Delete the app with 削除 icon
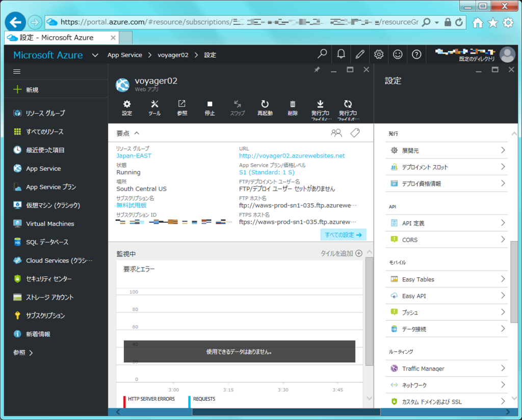The image size is (522, 420). [292, 108]
